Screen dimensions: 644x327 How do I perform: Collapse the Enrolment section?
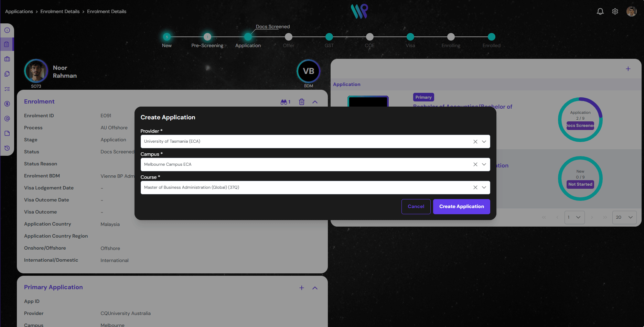pos(315,102)
